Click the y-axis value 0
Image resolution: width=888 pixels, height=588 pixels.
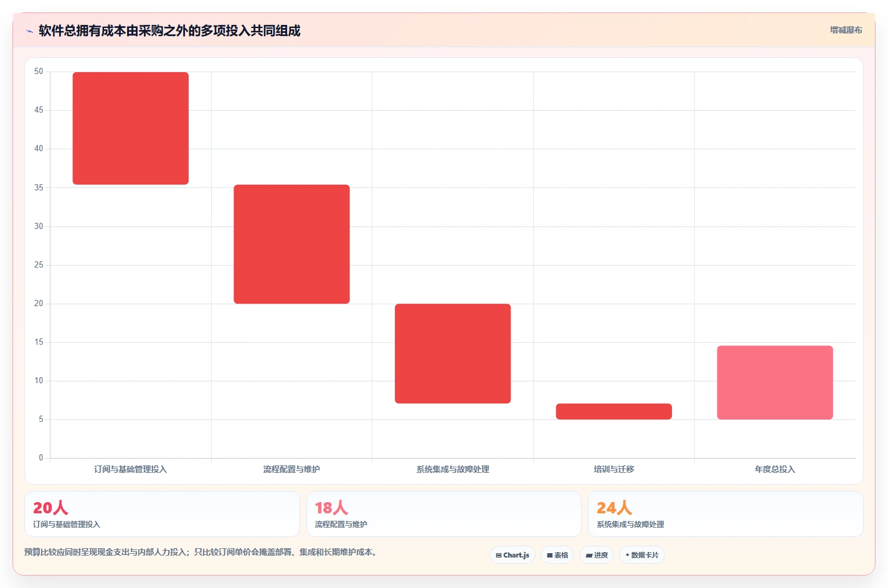tap(41, 458)
